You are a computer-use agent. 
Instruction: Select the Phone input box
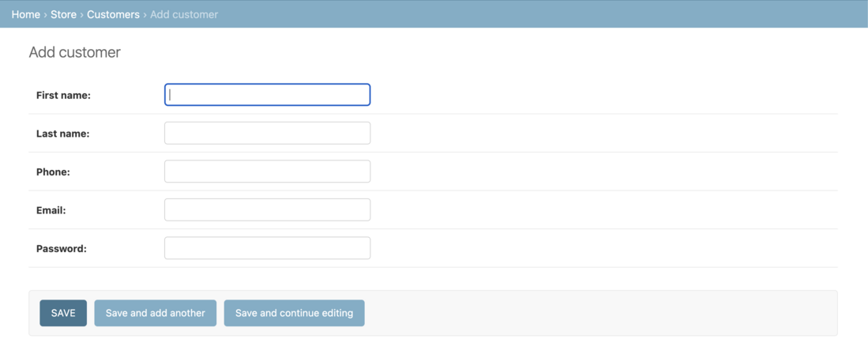(267, 171)
